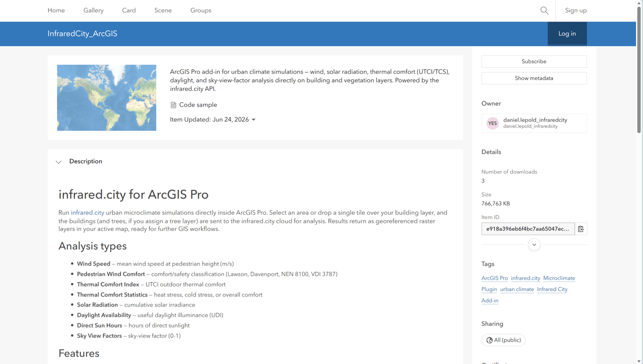The image size is (643, 364).
Task: Expand the Item Updated date dropdown arrow
Action: 253,120
